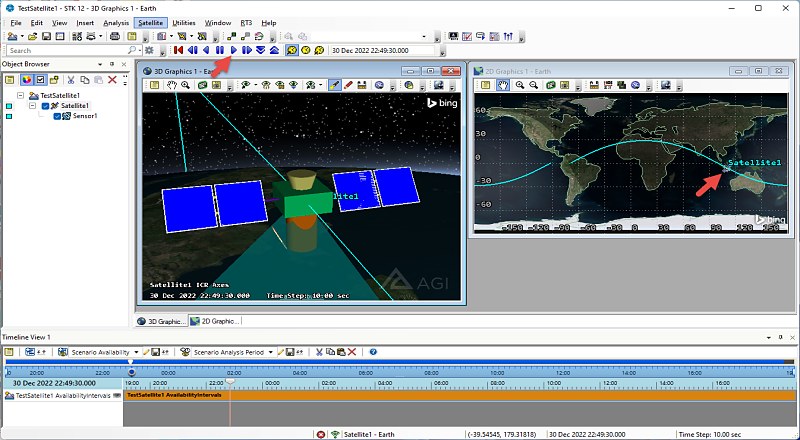Click the Sensor1 color swatch in Object Browser
The image size is (800, 440).
pyautogui.click(x=8, y=116)
